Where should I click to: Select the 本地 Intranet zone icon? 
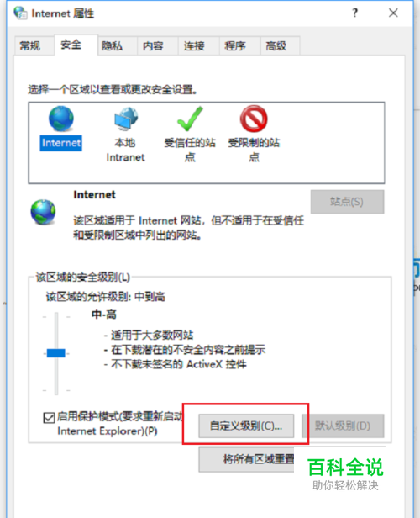(126, 119)
